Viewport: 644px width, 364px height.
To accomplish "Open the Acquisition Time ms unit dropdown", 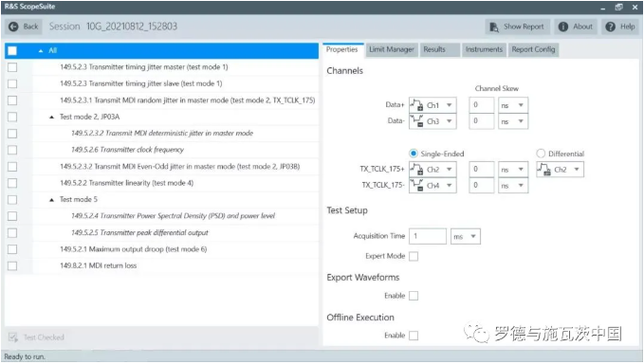I will [x=466, y=236].
